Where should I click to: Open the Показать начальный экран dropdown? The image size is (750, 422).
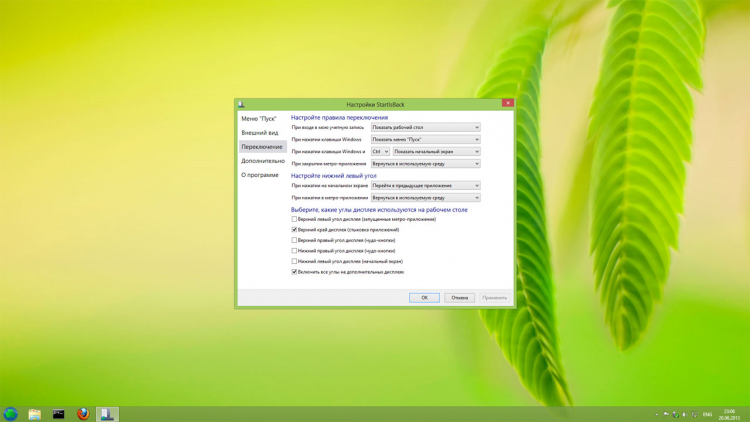[437, 152]
